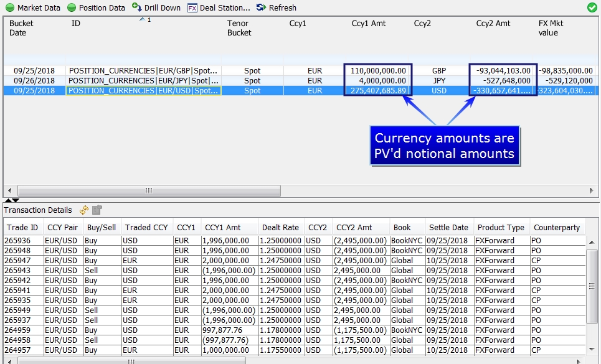Select trade 265942 in Transaction Details
This screenshot has height=364, width=601.
[x=295, y=280]
